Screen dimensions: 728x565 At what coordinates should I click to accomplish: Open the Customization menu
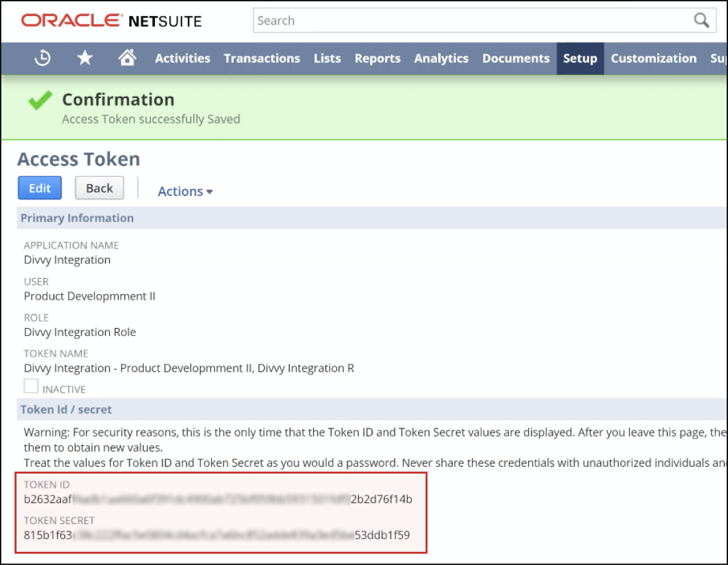click(x=653, y=58)
